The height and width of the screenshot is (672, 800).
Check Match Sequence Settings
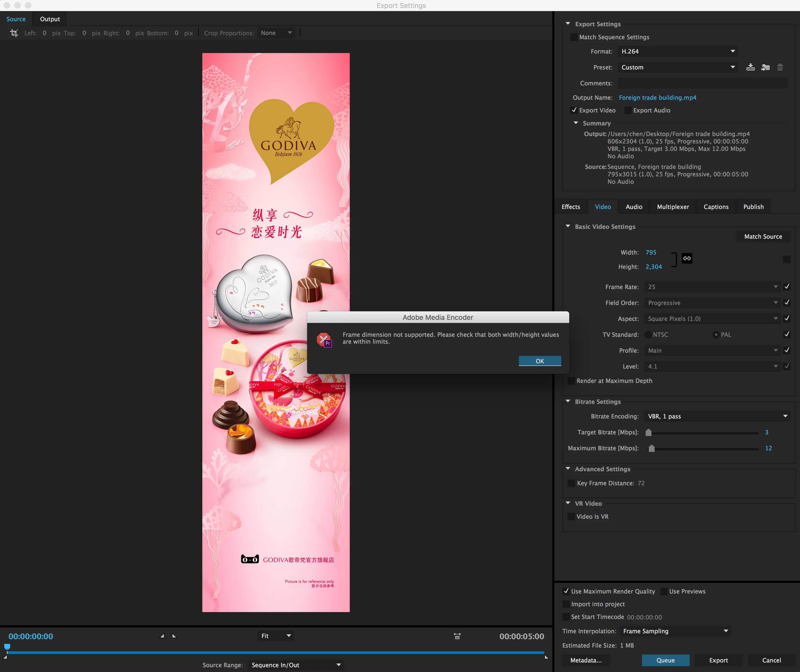[x=574, y=37]
